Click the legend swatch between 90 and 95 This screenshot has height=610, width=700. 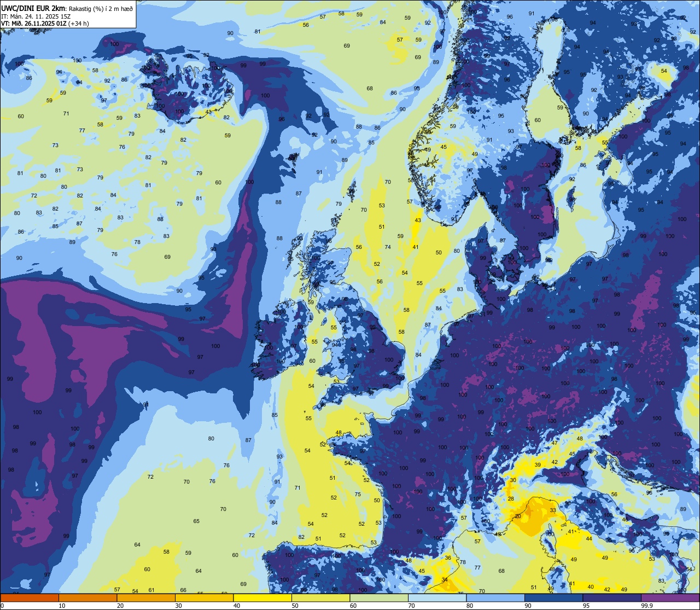553,597
